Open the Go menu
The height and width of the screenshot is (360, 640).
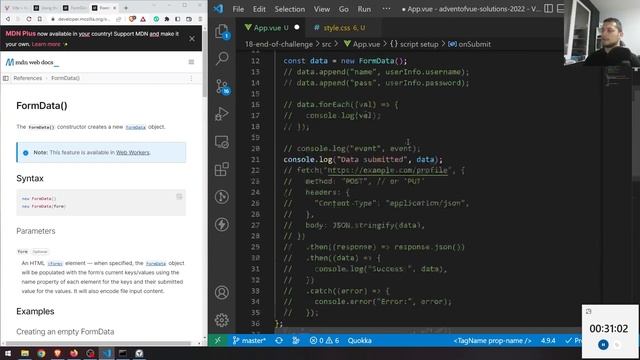coord(344,9)
